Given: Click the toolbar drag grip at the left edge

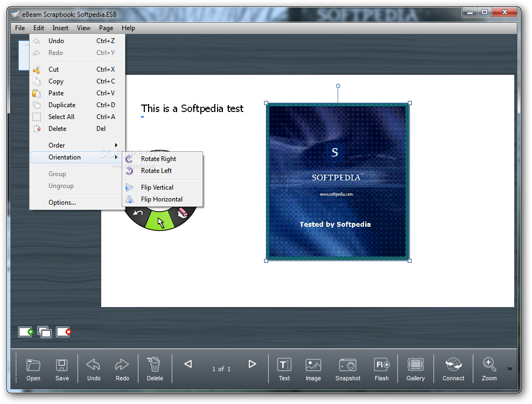Looking at the screenshot, I should 16,368.
